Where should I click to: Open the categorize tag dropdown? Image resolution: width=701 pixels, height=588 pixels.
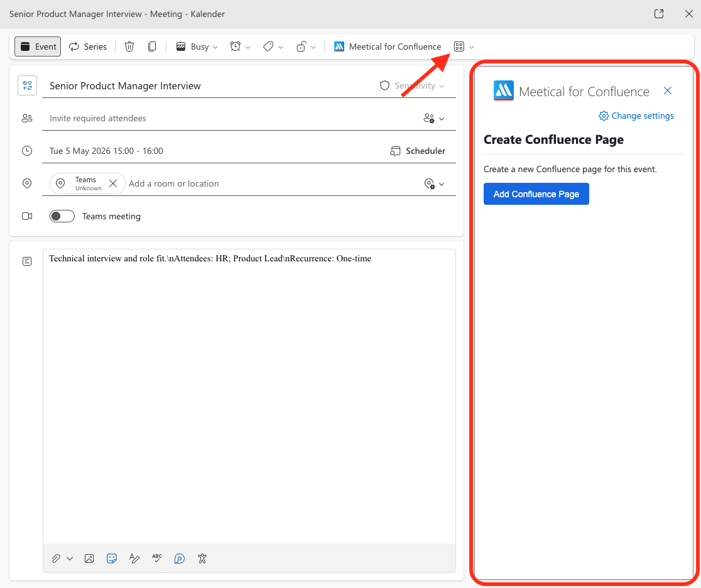click(x=273, y=46)
